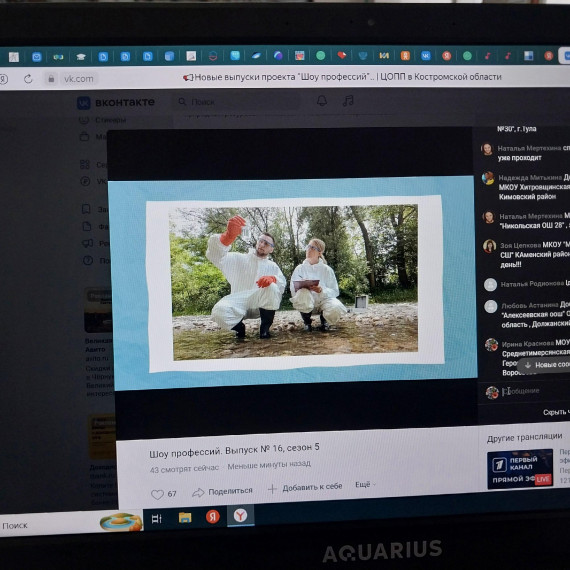This screenshot has height=570, width=570.
Task: Click Поделиться to share the video
Action: [x=222, y=491]
